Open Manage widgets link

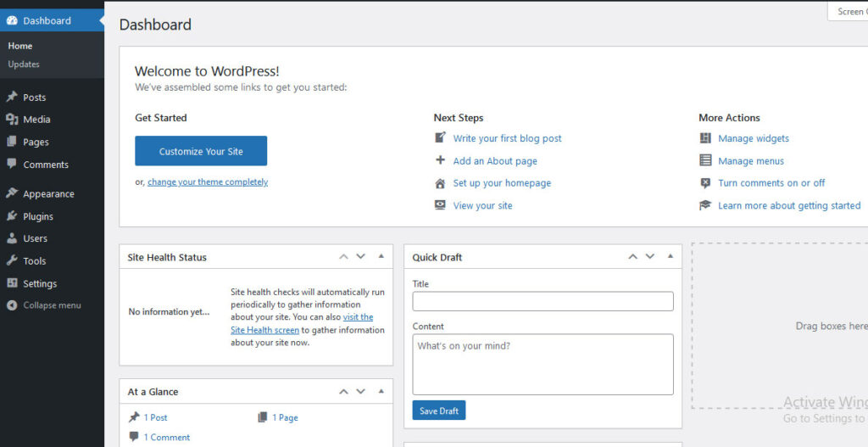(754, 138)
